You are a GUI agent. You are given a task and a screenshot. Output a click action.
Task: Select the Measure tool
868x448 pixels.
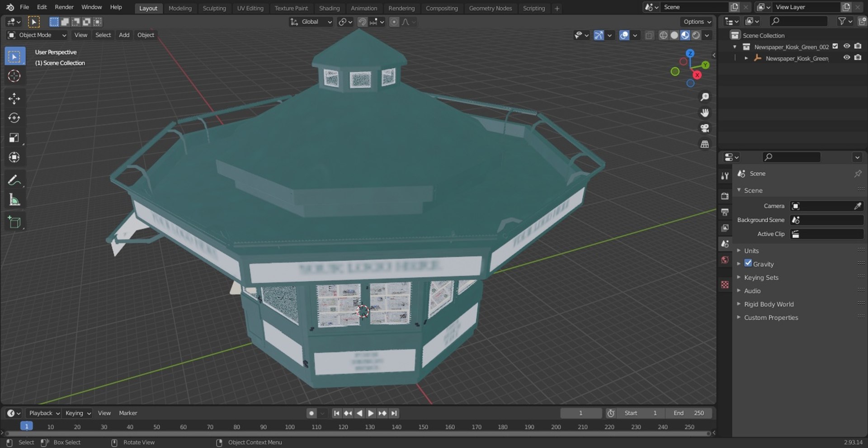click(14, 200)
